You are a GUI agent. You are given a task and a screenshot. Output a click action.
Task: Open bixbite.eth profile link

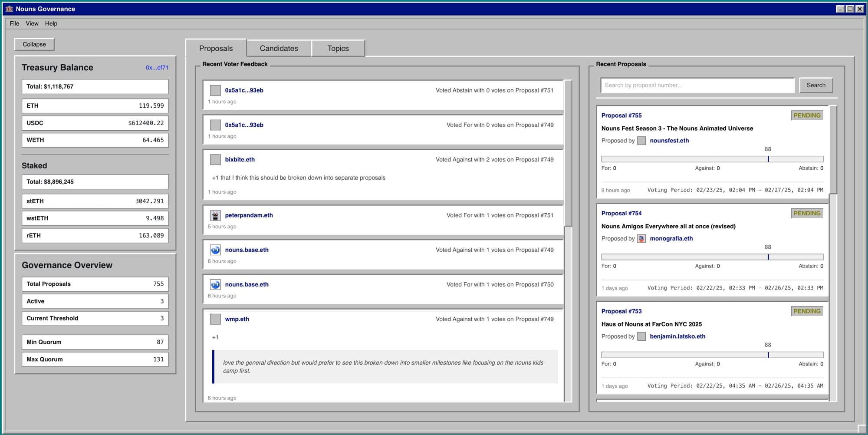coord(240,160)
